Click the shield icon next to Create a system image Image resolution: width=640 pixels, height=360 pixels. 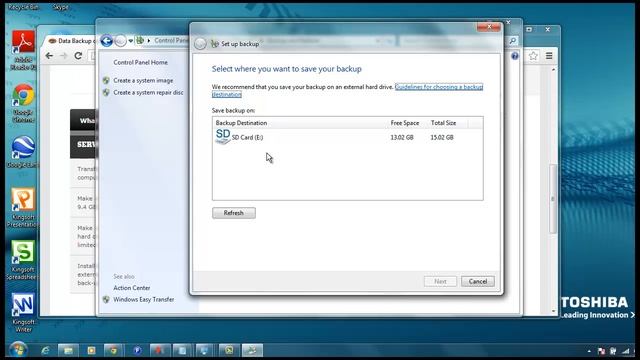tap(106, 80)
